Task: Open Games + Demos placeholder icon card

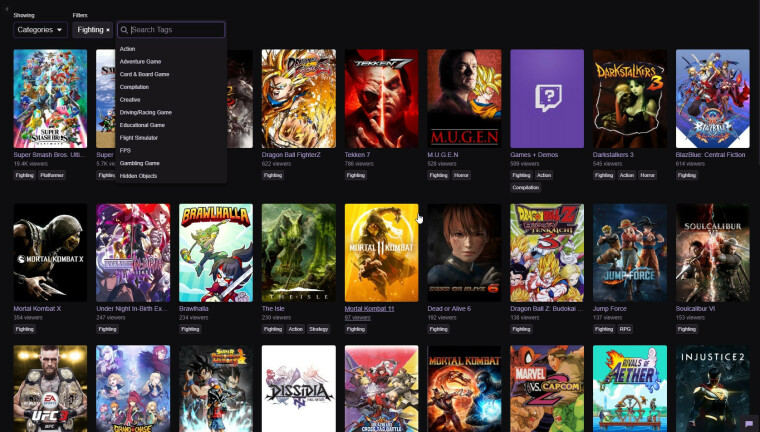Action: pos(547,98)
